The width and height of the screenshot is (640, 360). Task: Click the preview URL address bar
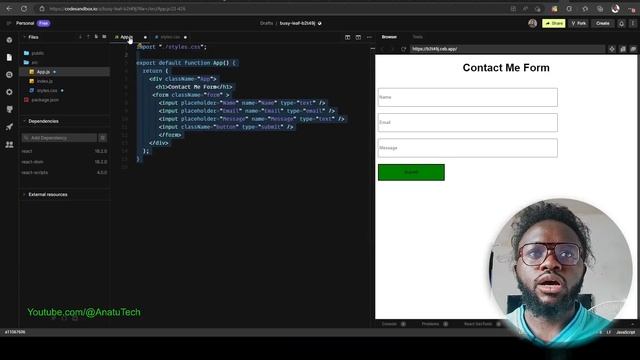pos(507,49)
